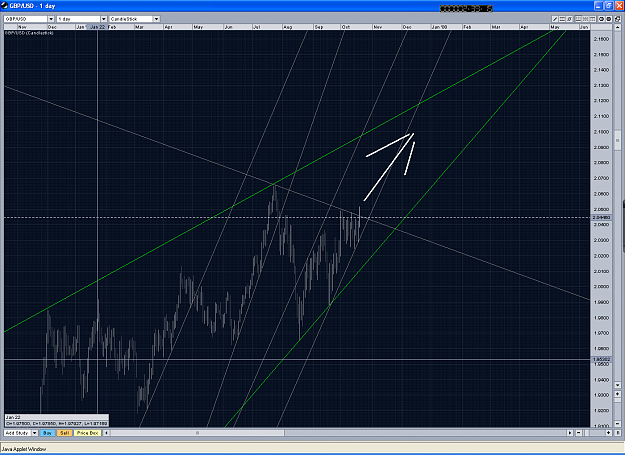
Task: Click the horizontal scroll left arrow
Action: [x=106, y=433]
